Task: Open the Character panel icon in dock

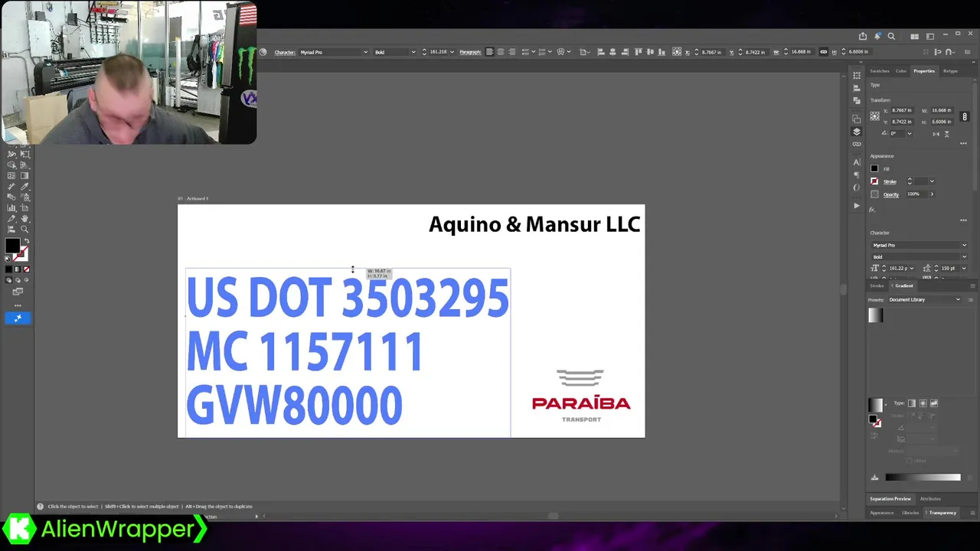Action: 857,162
